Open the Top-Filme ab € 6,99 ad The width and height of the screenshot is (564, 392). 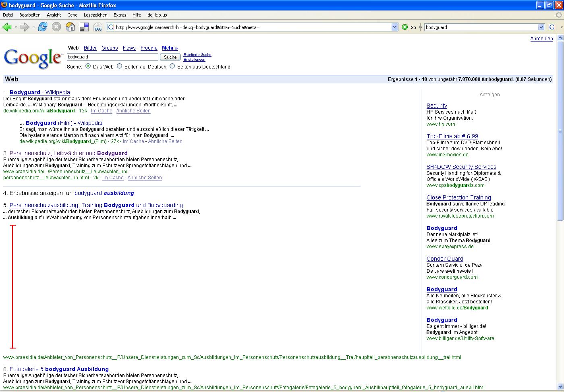point(452,136)
